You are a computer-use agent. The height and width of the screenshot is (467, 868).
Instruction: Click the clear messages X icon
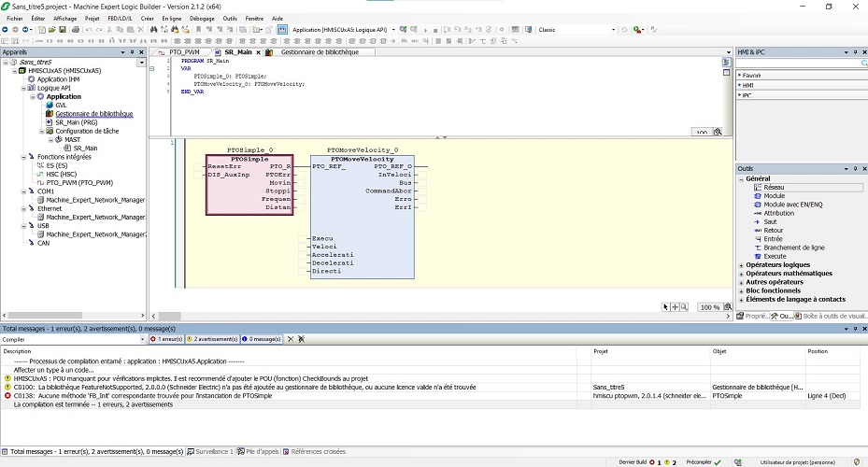(290, 339)
